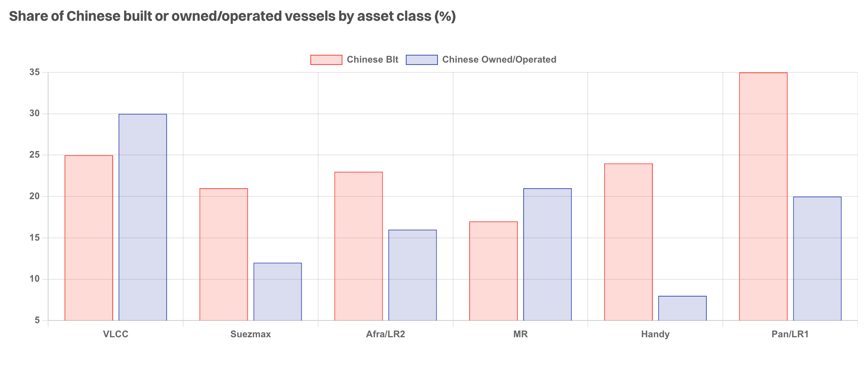Viewport: 868px width, 367px height.
Task: Click the red Chinese Blt legend swatch
Action: tap(326, 59)
